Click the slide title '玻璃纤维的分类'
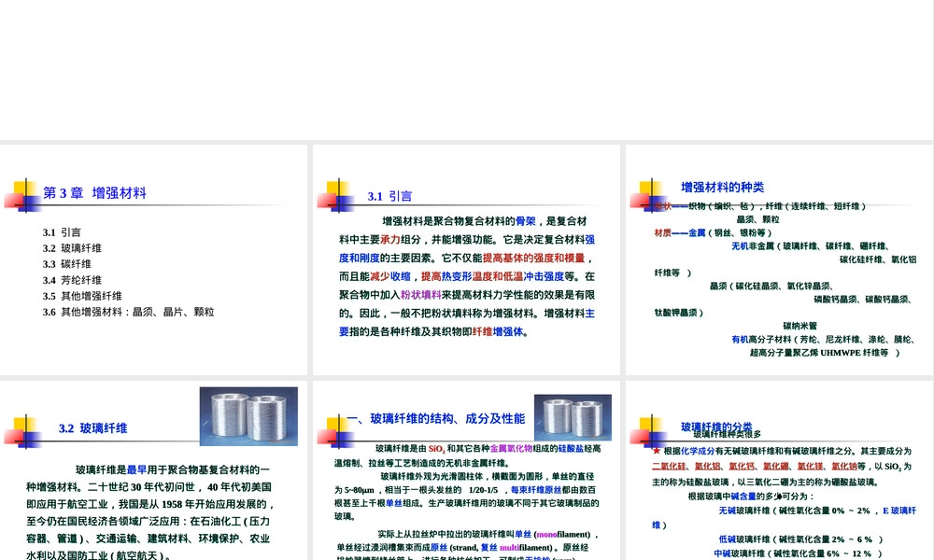This screenshot has height=560, width=934. click(716, 427)
